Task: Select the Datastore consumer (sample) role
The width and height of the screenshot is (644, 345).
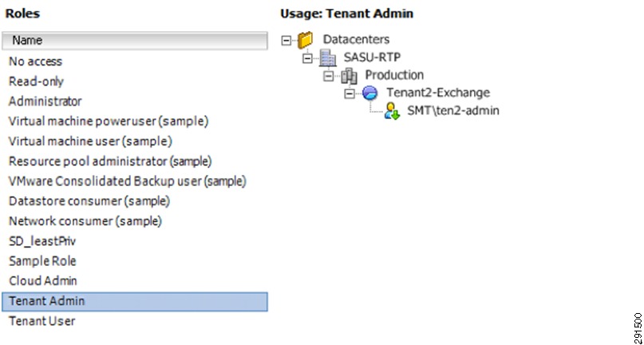Action: (88, 201)
